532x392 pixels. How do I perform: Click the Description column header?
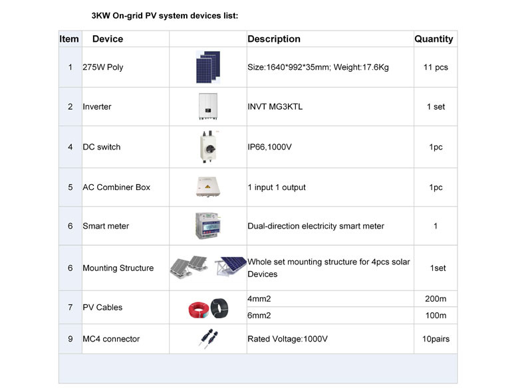pos(274,39)
